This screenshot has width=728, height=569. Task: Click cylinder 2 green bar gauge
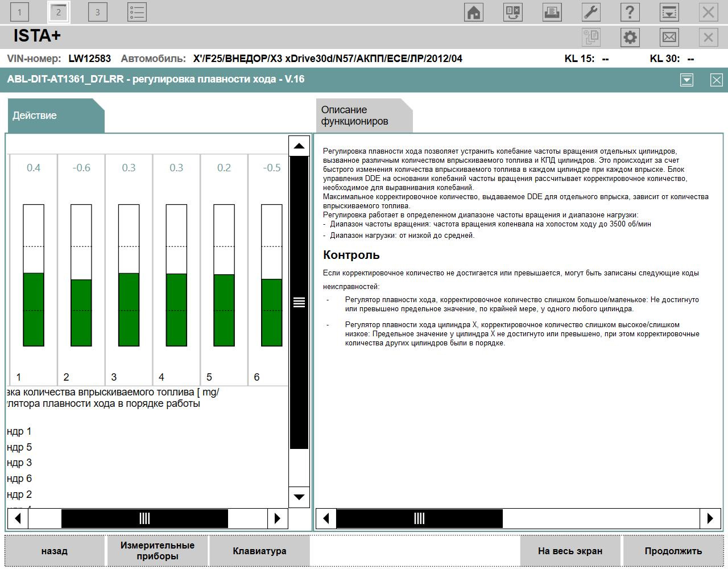coord(81,275)
